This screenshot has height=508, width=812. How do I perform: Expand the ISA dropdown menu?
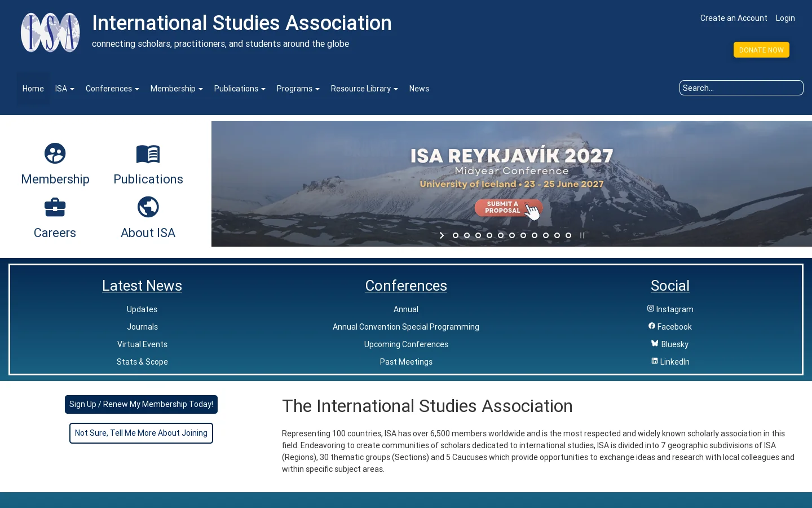[64, 89]
